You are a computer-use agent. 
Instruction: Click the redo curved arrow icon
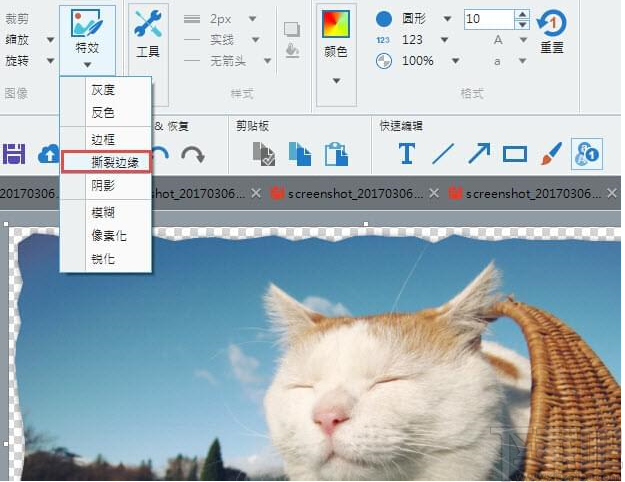pos(193,155)
